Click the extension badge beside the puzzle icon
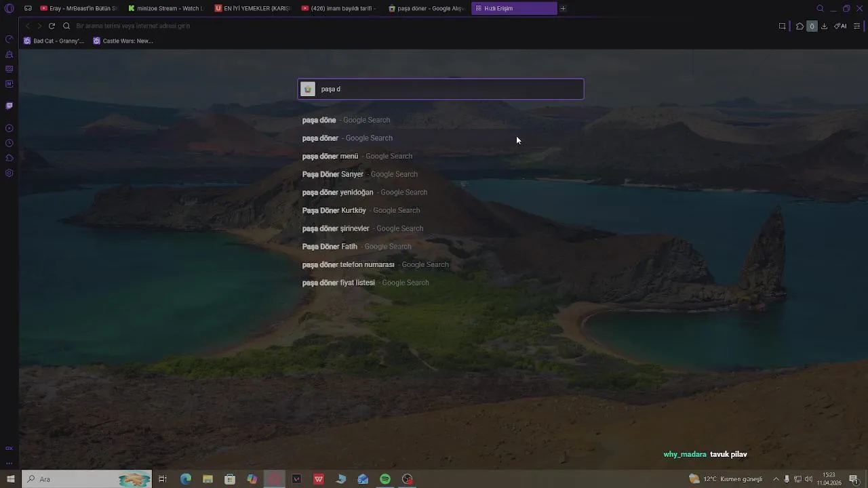868x488 pixels. pos(812,26)
